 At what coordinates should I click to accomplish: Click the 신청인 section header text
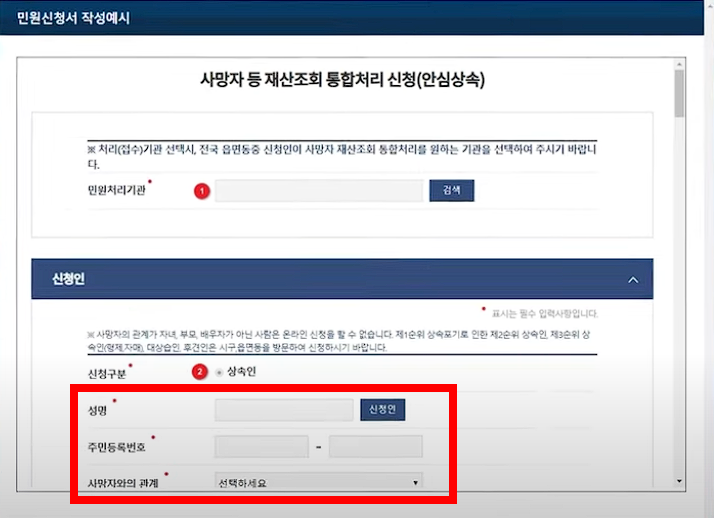[68, 279]
